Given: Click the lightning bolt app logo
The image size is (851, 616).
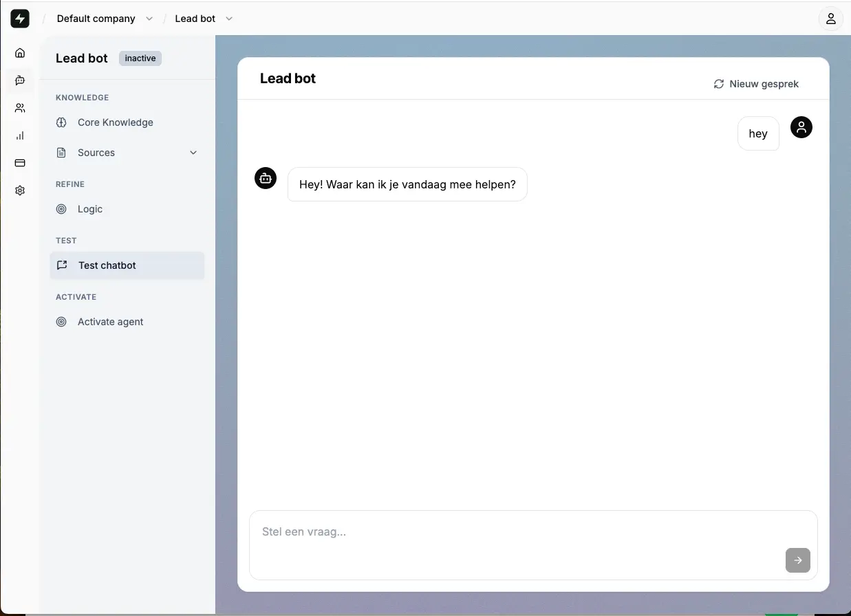Looking at the screenshot, I should pyautogui.click(x=20, y=19).
